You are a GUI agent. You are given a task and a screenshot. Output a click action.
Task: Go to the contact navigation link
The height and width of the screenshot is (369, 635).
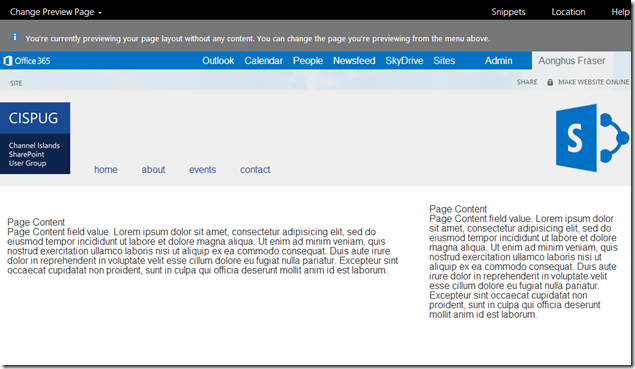[255, 170]
